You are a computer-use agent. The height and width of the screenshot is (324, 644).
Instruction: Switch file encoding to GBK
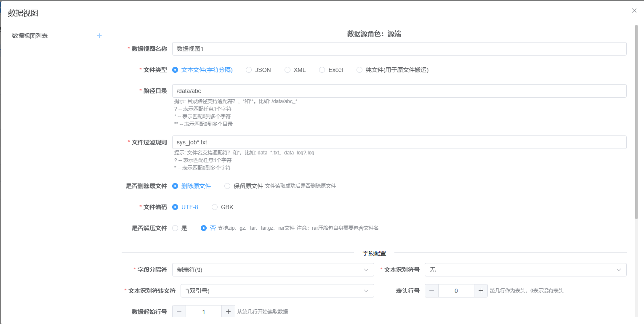click(215, 207)
